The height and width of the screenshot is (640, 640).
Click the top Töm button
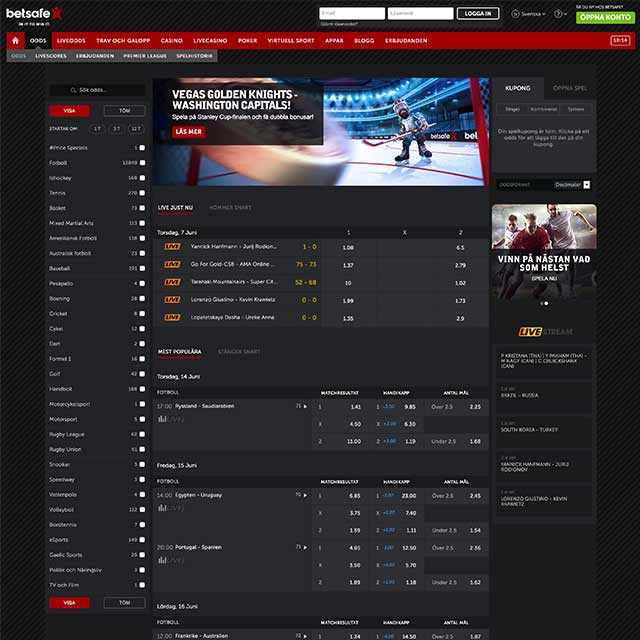point(124,111)
